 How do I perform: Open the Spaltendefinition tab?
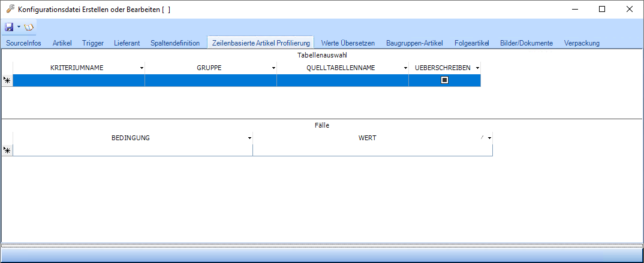(175, 43)
